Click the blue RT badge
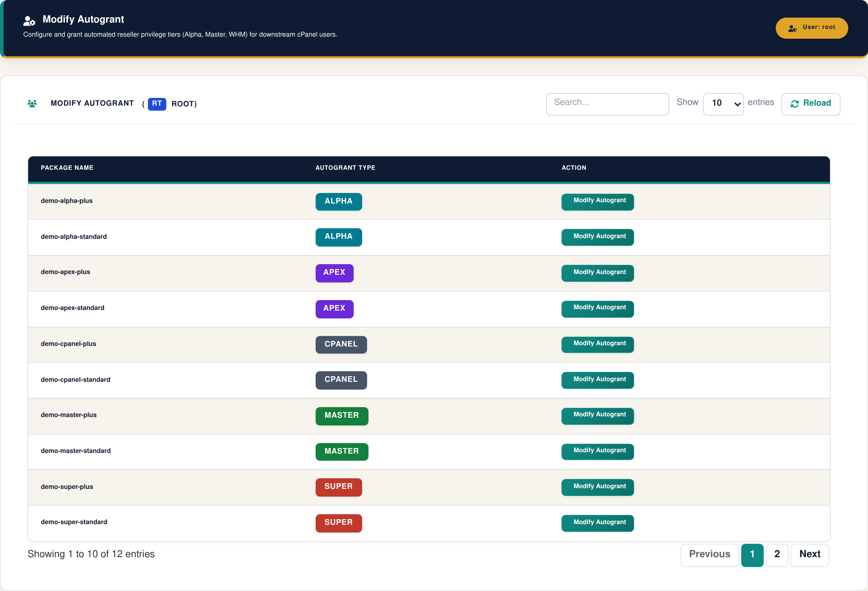This screenshot has width=868, height=591. click(157, 104)
